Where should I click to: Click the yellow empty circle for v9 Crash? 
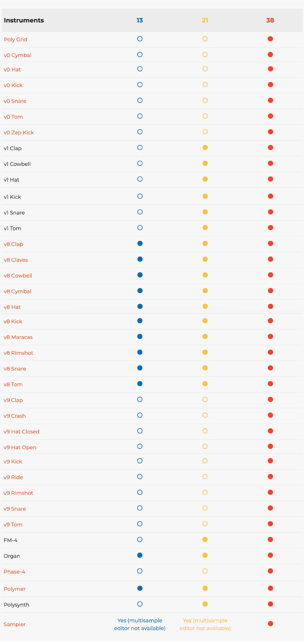coord(205,415)
